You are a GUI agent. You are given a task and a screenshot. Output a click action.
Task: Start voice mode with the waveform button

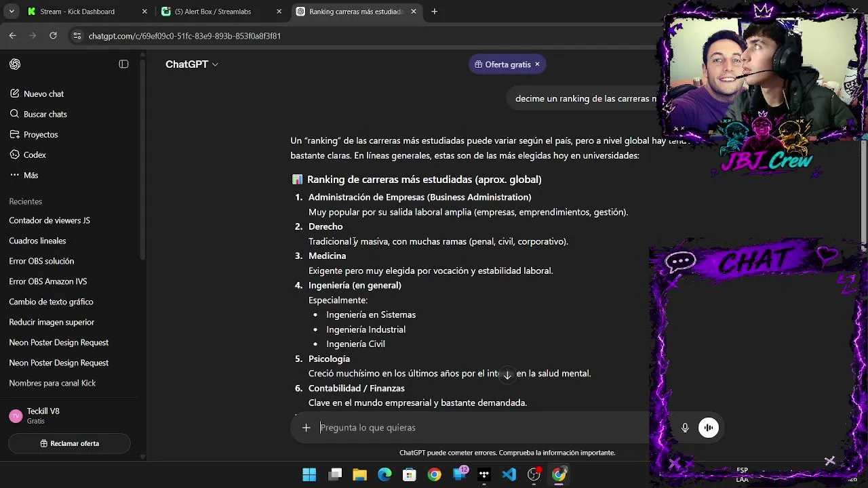(709, 428)
